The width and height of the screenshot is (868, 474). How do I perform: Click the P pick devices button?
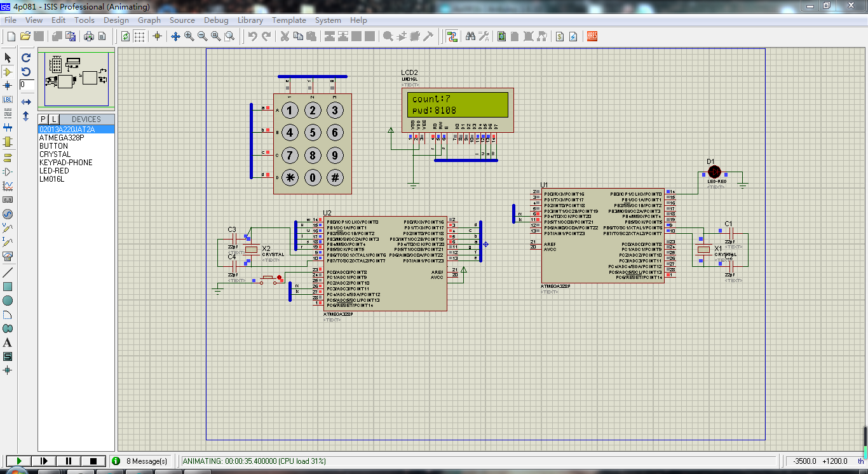(43, 119)
